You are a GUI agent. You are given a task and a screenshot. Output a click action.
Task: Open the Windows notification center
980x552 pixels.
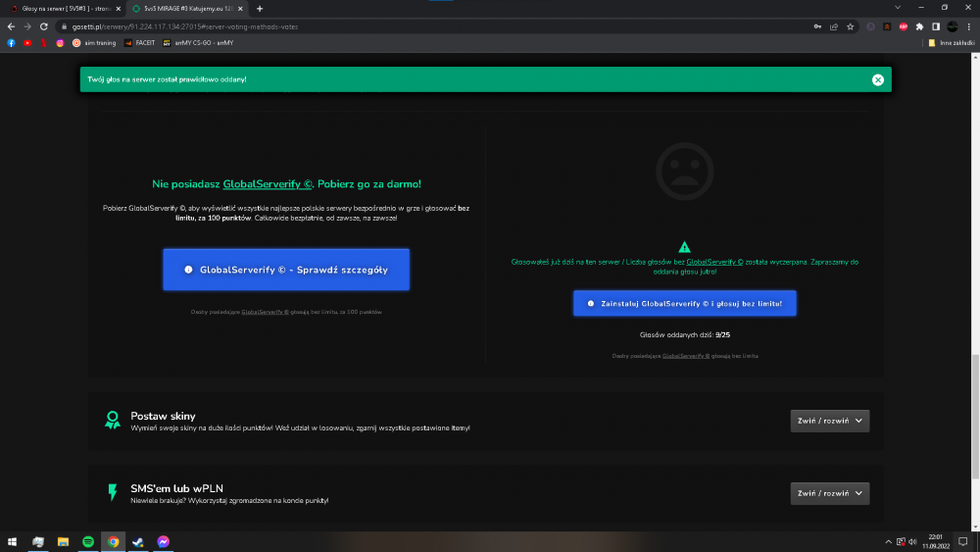tap(963, 541)
